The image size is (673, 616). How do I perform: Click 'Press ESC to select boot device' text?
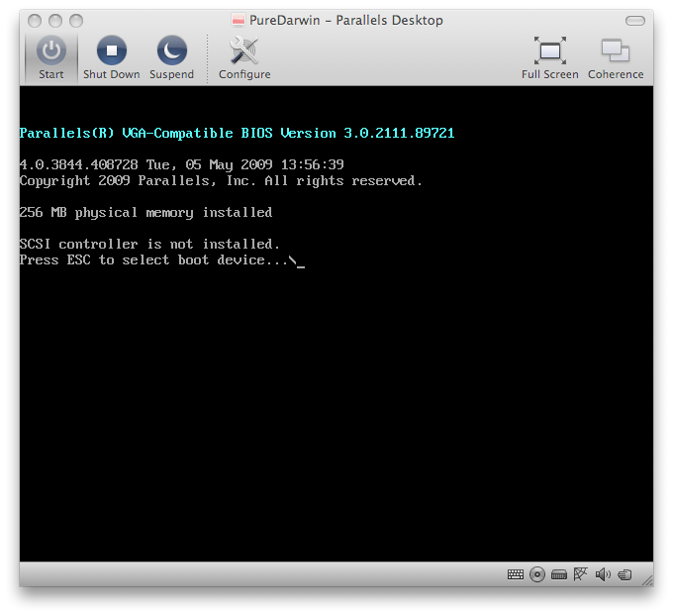153,260
